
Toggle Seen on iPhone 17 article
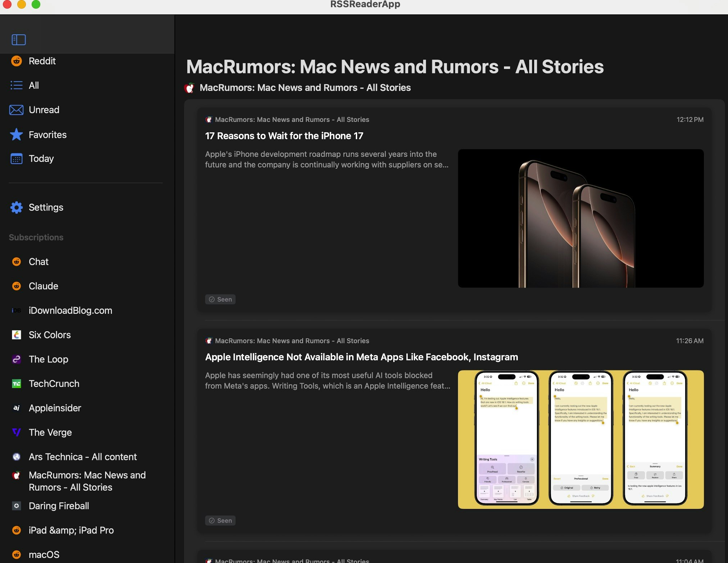[x=220, y=299]
